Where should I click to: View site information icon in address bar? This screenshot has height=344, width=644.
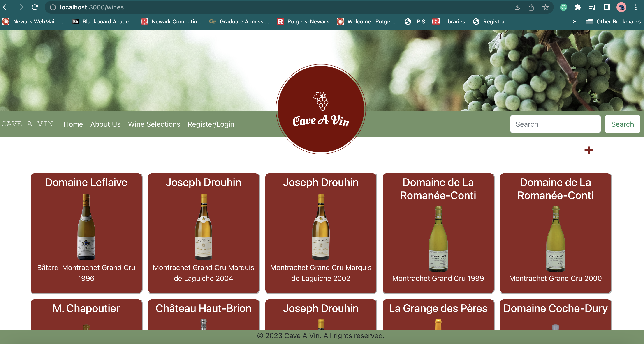(x=53, y=7)
